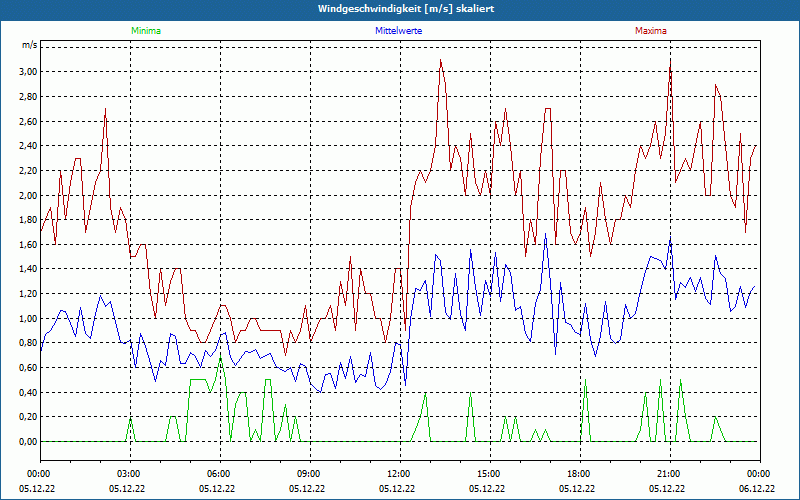Click the 21:00 time axis label

click(670, 474)
